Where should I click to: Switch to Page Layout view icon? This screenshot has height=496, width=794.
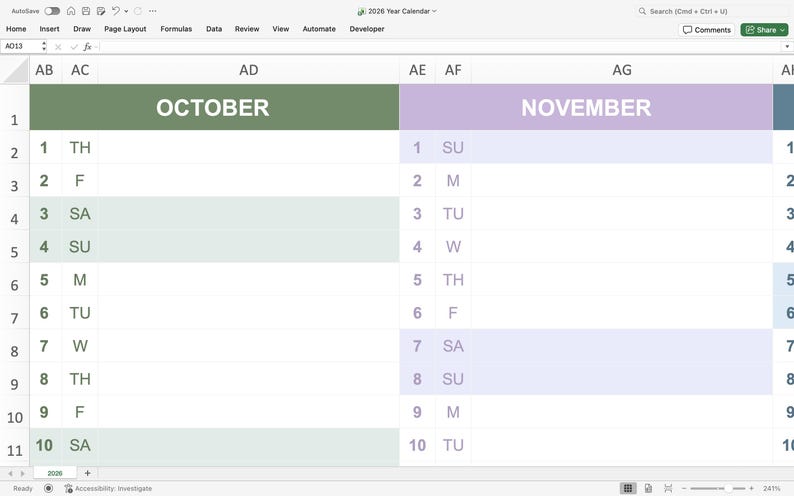click(x=648, y=488)
